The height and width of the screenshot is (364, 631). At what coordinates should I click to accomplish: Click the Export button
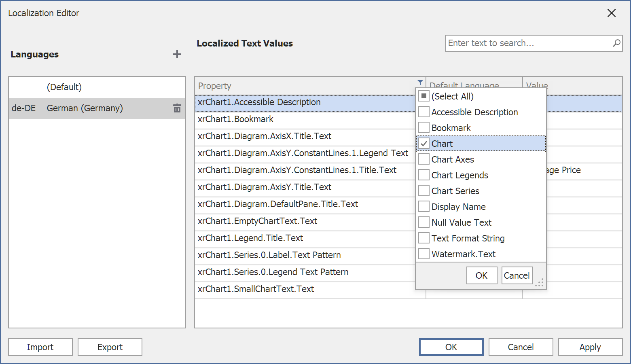pos(110,347)
